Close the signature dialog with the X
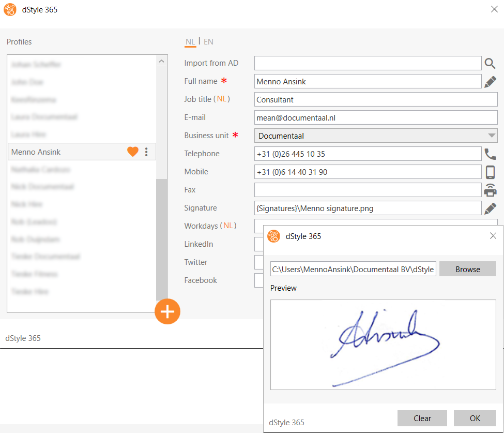The image size is (504, 433). 493,236
